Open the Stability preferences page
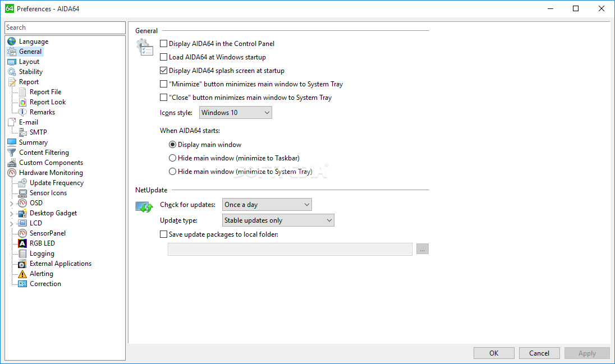The image size is (615, 364). point(31,72)
